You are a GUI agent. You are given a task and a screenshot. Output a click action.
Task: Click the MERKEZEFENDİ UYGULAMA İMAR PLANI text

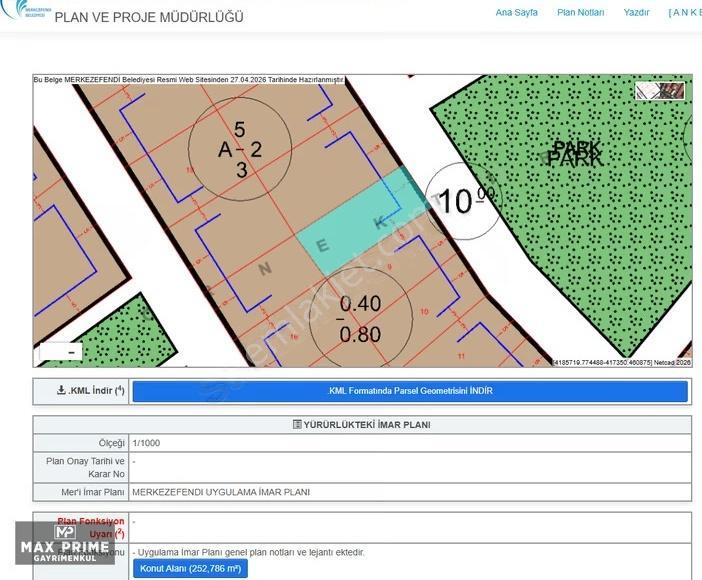[221, 492]
